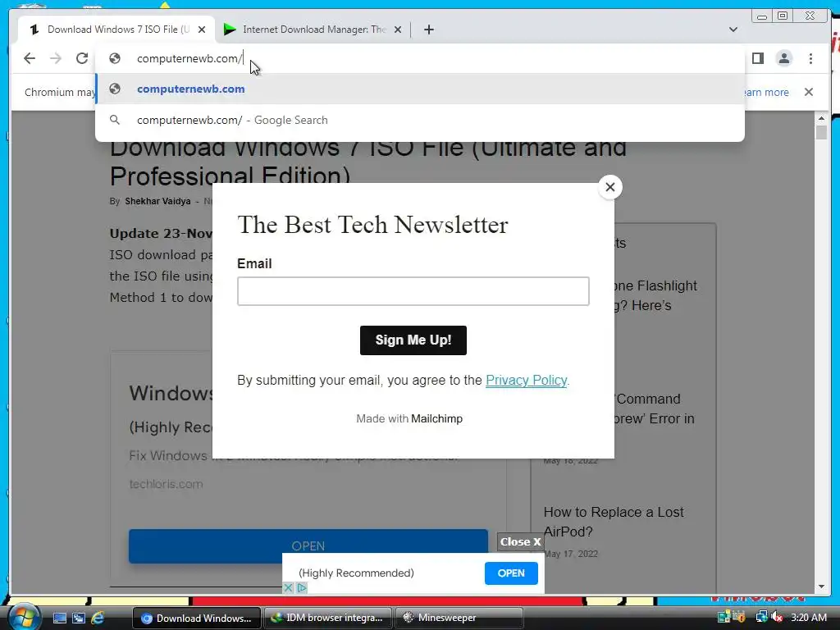Expand the tab search chevron
840x630 pixels.
click(x=733, y=30)
